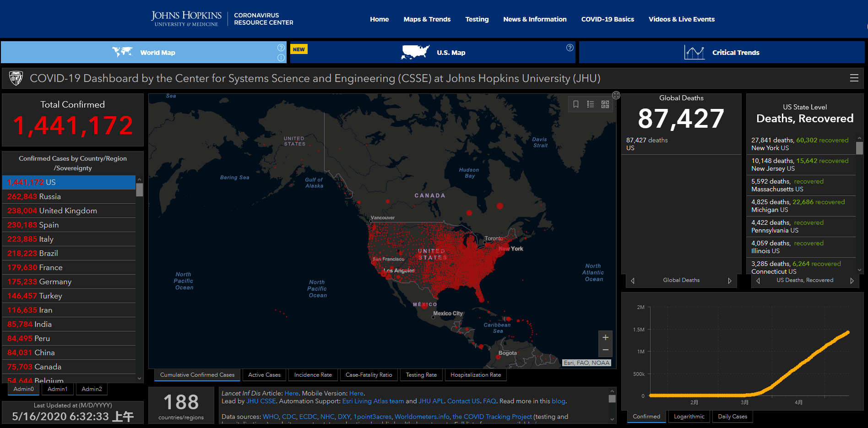Image resolution: width=868 pixels, height=428 pixels.
Task: Open the World Map help question icon
Action: [x=281, y=48]
